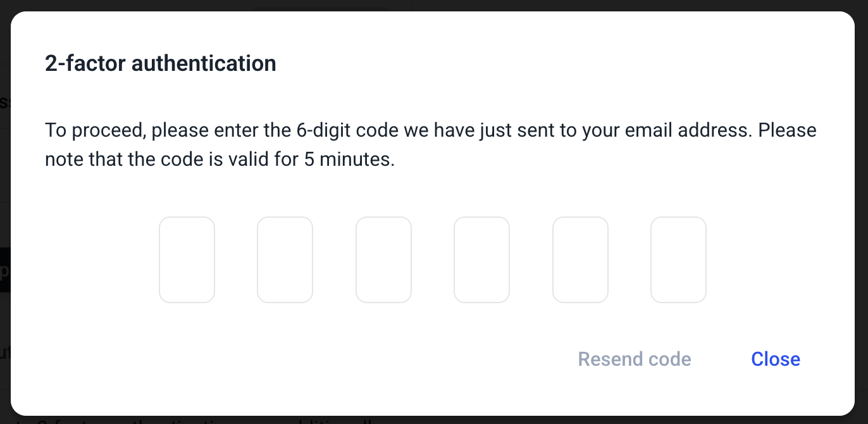Click the fourth code digit box
The width and height of the screenshot is (868, 424).
pos(481,259)
